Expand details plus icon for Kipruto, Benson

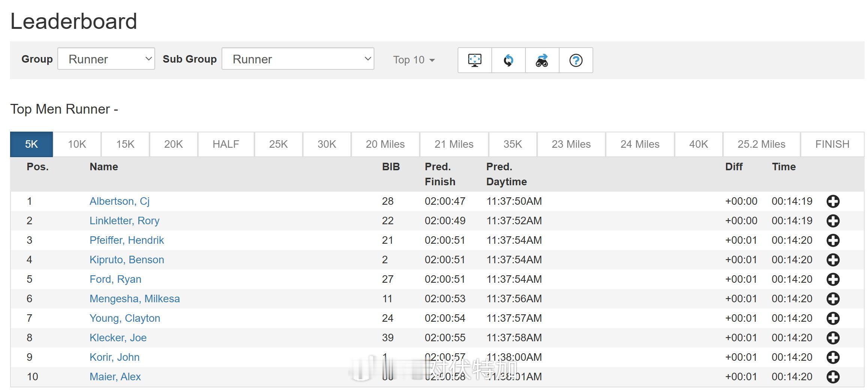pos(833,260)
